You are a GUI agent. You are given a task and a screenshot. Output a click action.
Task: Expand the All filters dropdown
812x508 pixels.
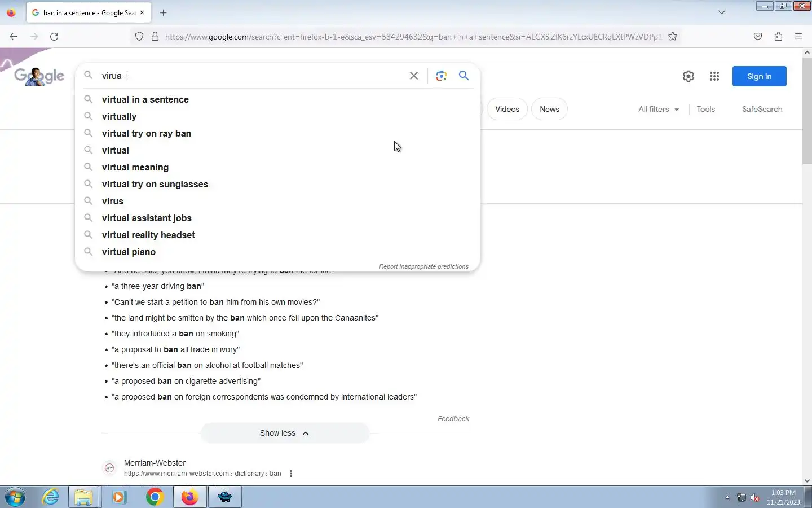point(659,109)
